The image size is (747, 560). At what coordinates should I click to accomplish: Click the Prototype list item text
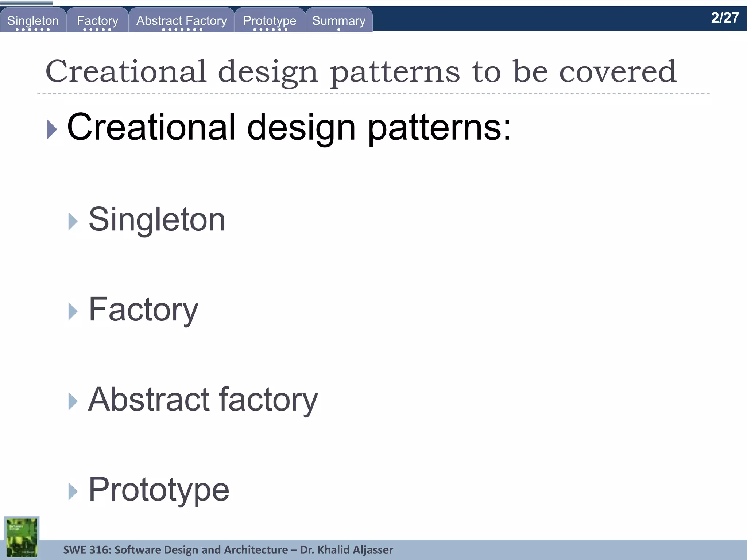pyautogui.click(x=159, y=490)
